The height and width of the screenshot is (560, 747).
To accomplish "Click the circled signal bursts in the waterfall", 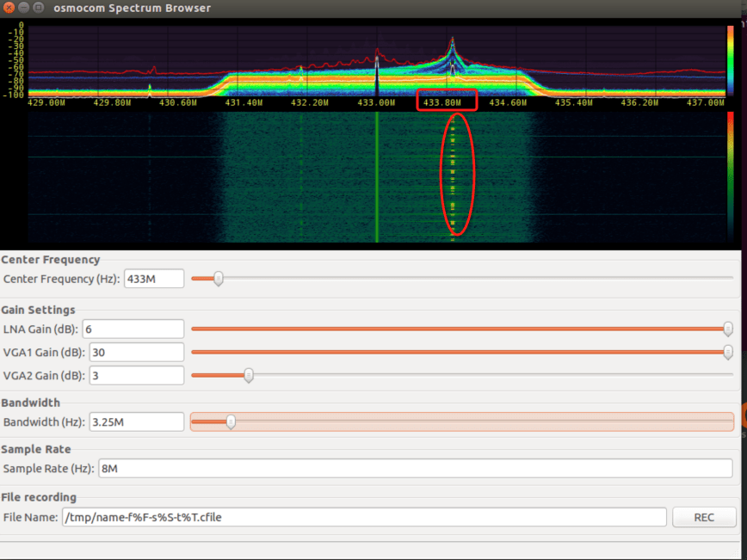I will tap(454, 172).
